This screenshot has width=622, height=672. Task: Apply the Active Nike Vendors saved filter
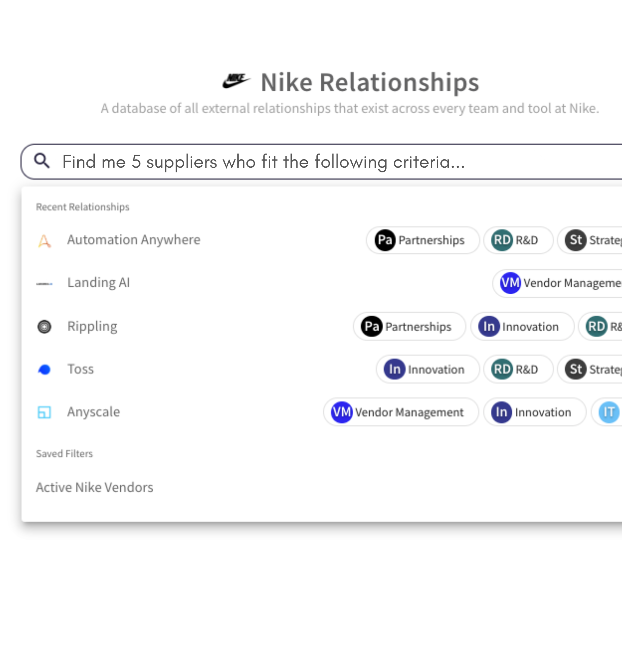[x=94, y=487]
